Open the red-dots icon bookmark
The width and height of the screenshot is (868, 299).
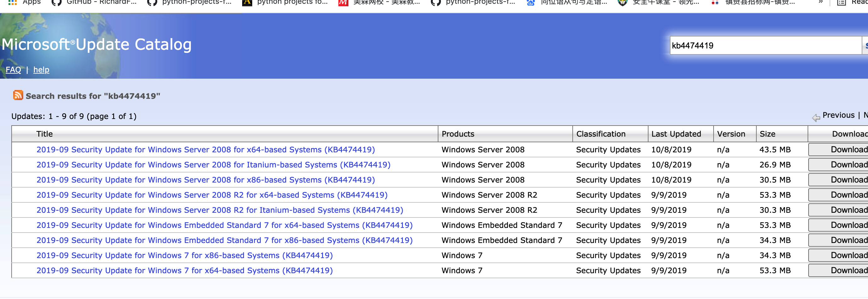(x=715, y=2)
